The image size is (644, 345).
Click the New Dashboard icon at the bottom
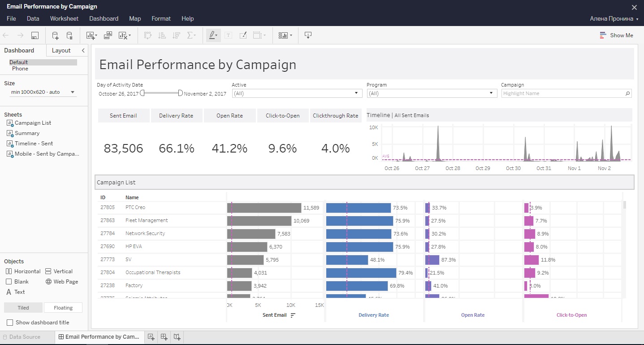(164, 336)
